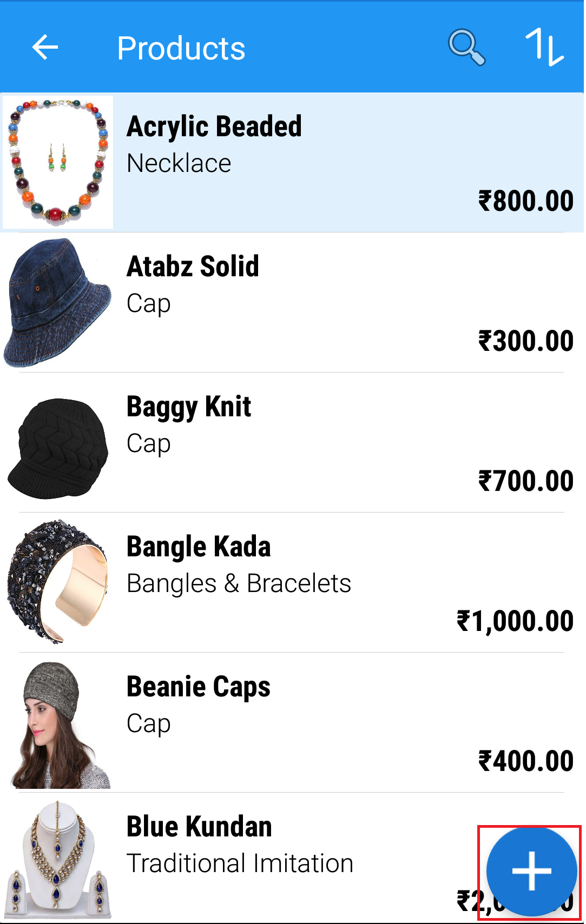
Task: Click the Baggy Knit black cap image
Action: (x=58, y=448)
